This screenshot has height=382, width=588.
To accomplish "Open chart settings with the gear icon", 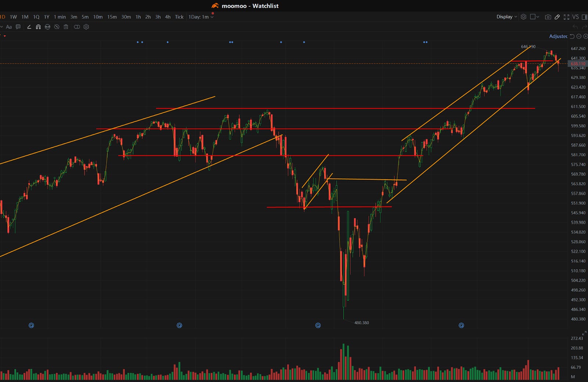I will coord(523,17).
